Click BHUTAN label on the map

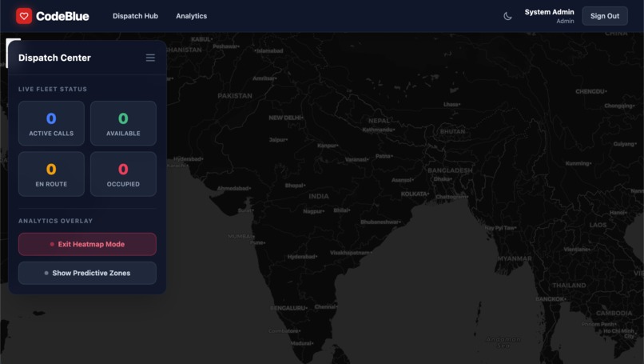coord(452,132)
